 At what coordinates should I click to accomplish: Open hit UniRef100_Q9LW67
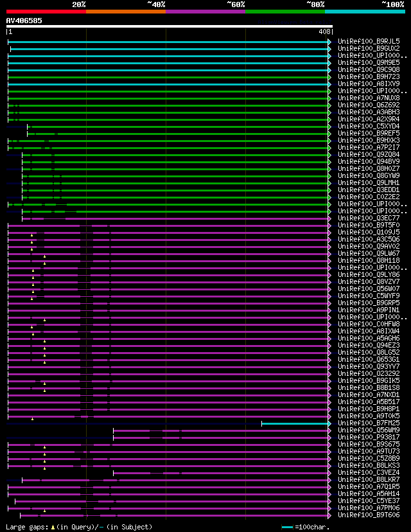coord(369,253)
